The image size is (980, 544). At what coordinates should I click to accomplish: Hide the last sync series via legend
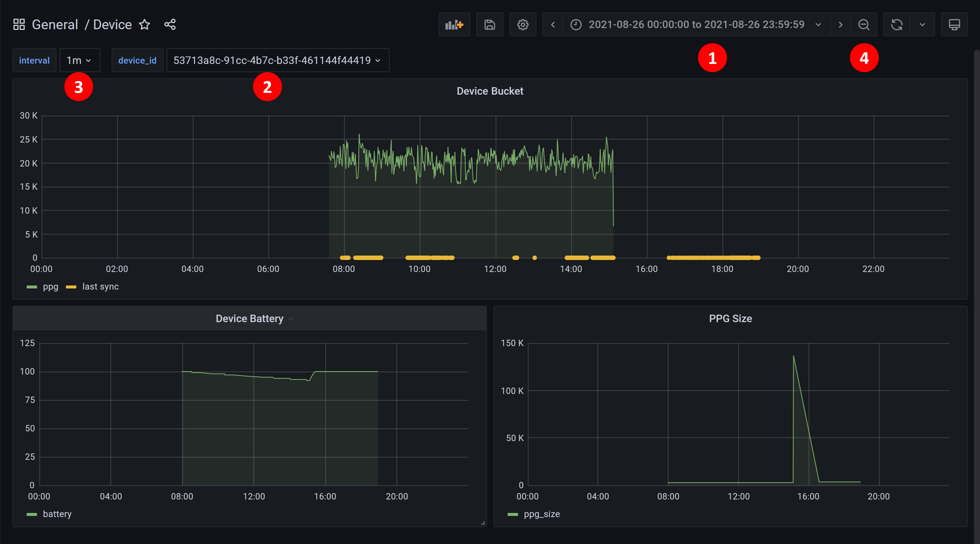pyautogui.click(x=101, y=286)
